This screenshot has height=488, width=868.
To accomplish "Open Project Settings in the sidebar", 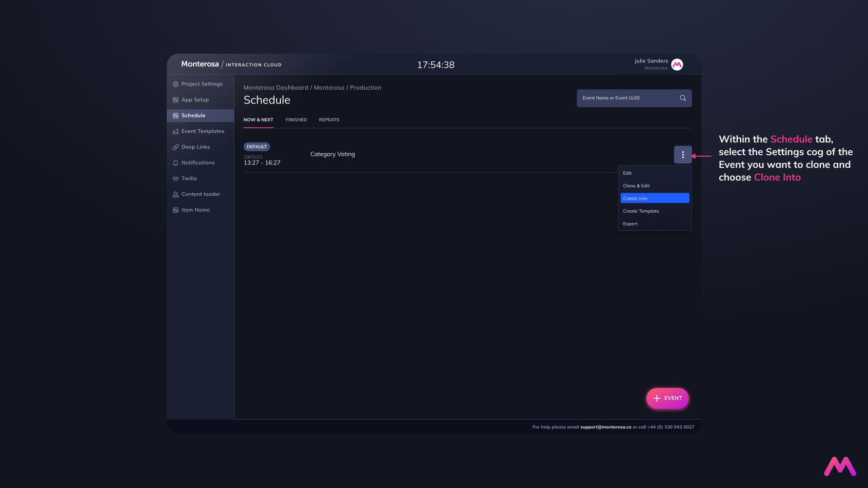I will (200, 84).
